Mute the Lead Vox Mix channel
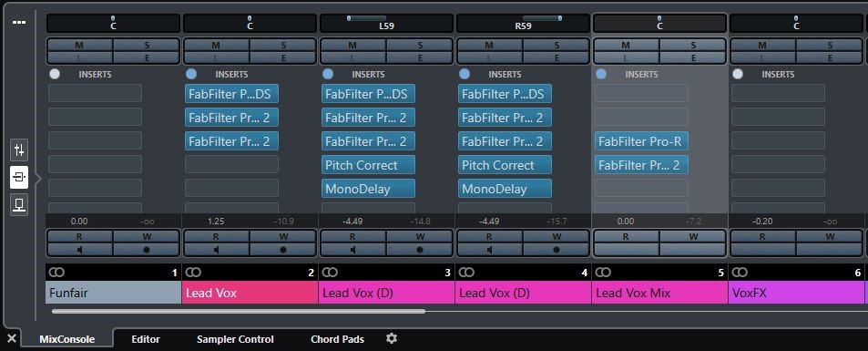This screenshot has width=868, height=351. [x=627, y=45]
